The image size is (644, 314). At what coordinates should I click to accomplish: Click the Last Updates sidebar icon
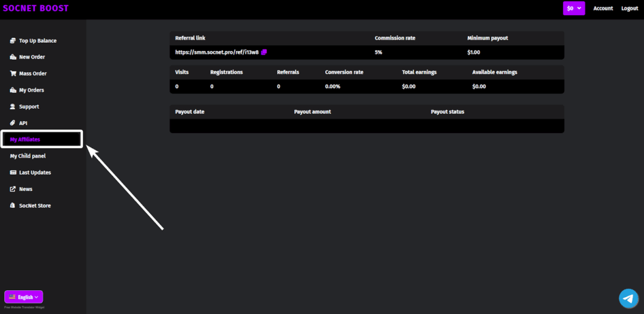(13, 173)
